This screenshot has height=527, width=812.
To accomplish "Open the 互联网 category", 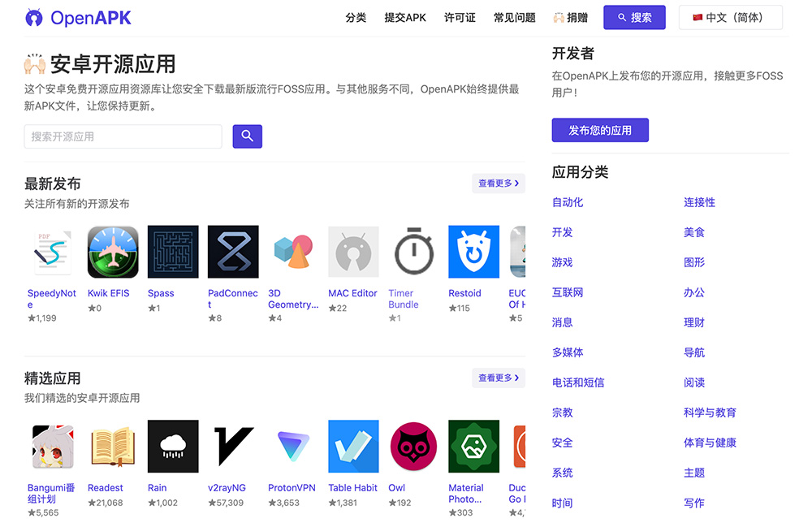I will [x=568, y=292].
